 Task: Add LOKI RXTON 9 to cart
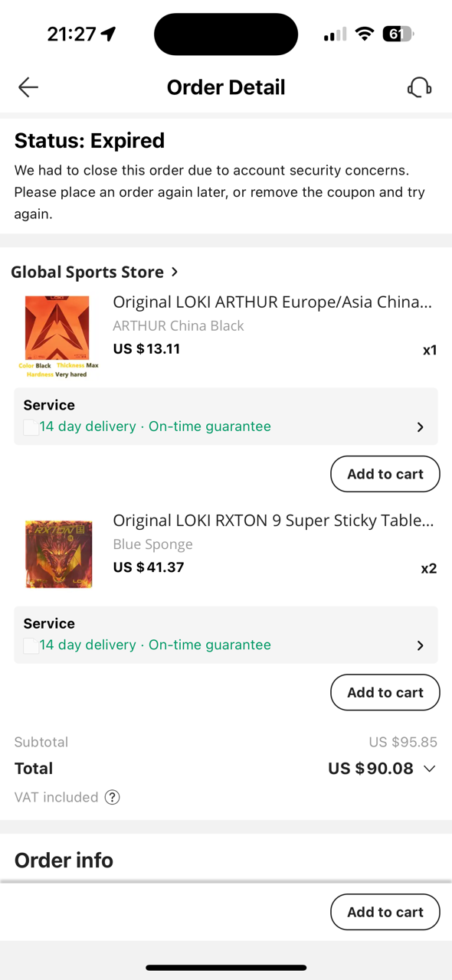coord(385,692)
